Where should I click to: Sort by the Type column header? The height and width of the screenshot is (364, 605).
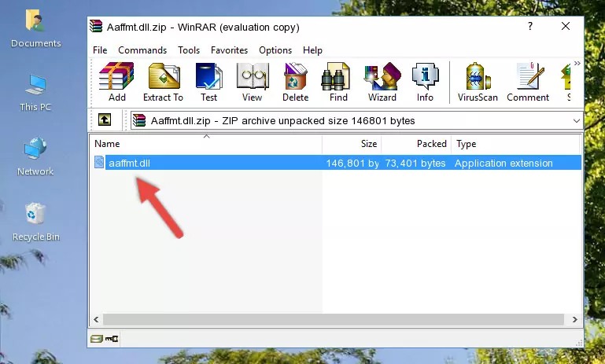(x=515, y=144)
